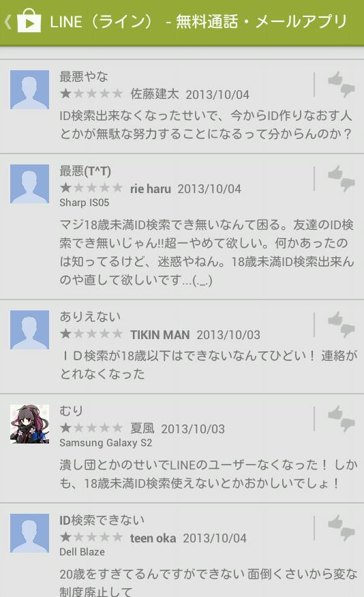Select reviewer name teen oka

click(153, 538)
